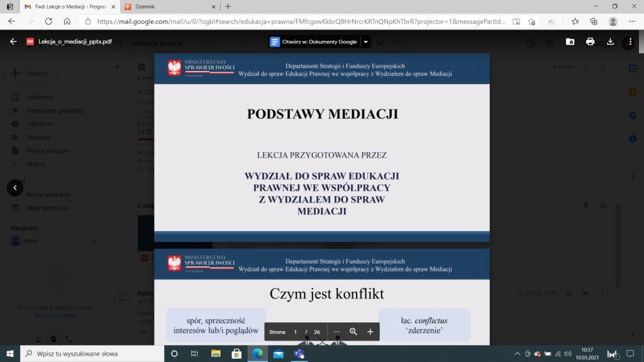Open the three-dot more actions menu
644x362 pixels.
630,41
